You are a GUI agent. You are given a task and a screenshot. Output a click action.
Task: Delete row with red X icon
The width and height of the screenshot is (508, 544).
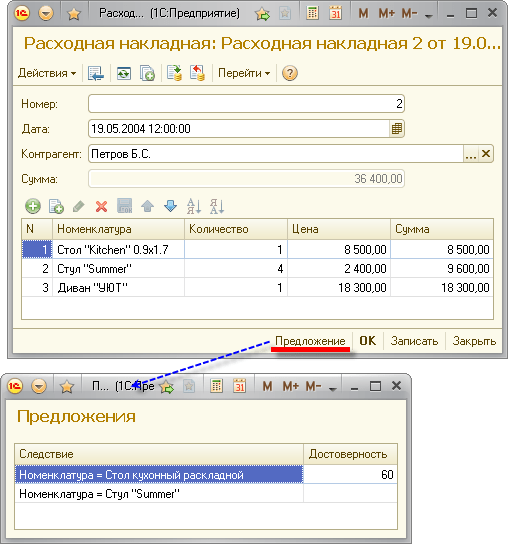(x=101, y=206)
